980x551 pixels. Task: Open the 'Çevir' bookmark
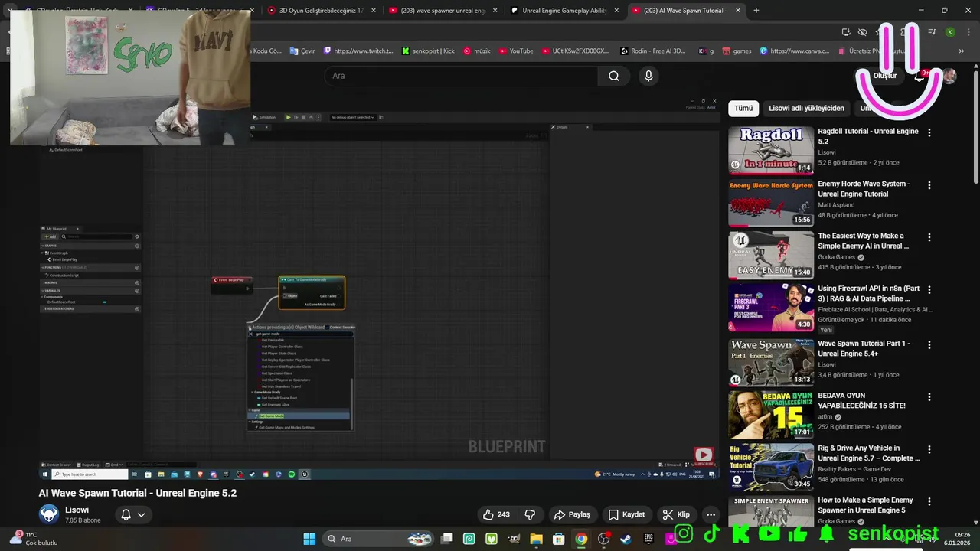coord(302,51)
